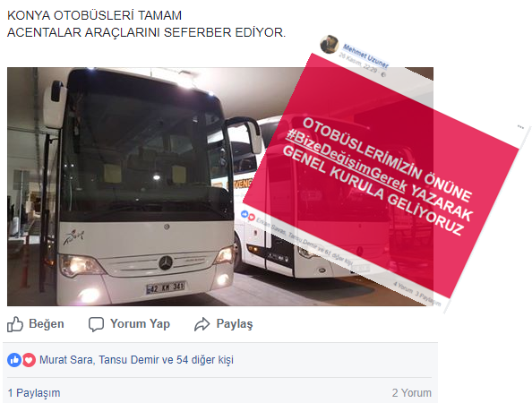
Task: Click the blue like reaction icon
Action: (x=14, y=360)
